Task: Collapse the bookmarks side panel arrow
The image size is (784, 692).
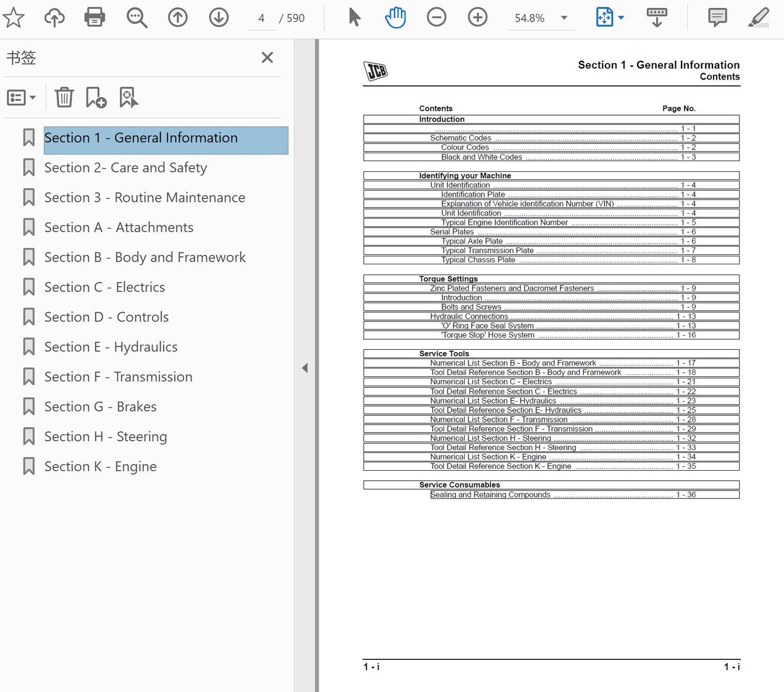Action: click(x=305, y=368)
